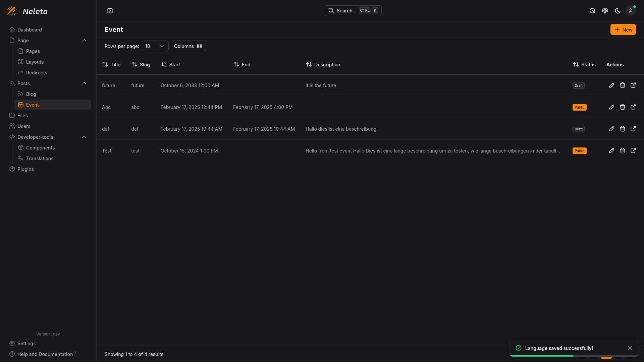Delete the 'Abc' event with trash icon

pos(623,107)
